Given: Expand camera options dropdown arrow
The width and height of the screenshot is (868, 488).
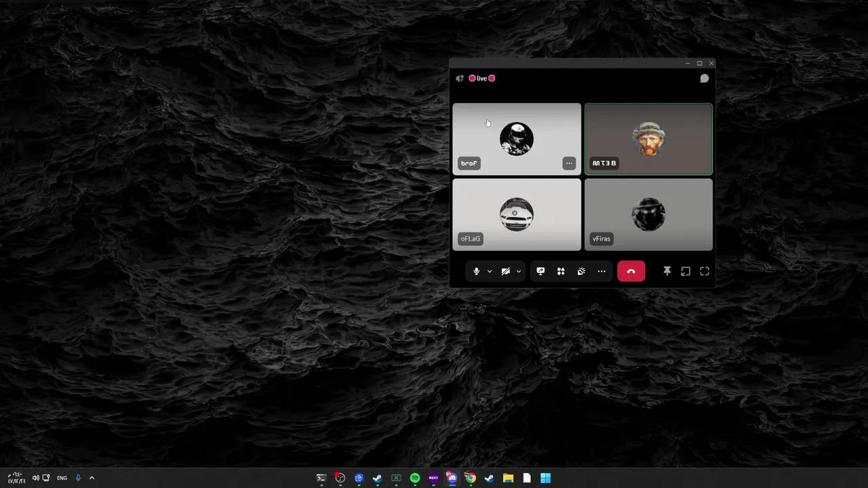Looking at the screenshot, I should point(519,272).
